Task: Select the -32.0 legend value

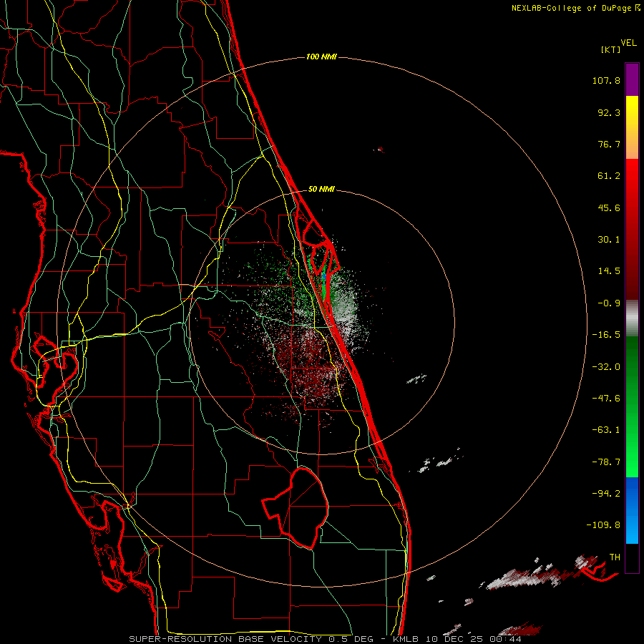Action: 606,367
